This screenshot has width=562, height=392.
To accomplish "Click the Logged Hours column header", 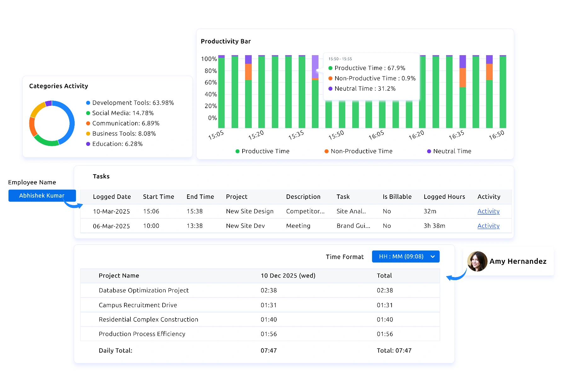I will 444,197.
